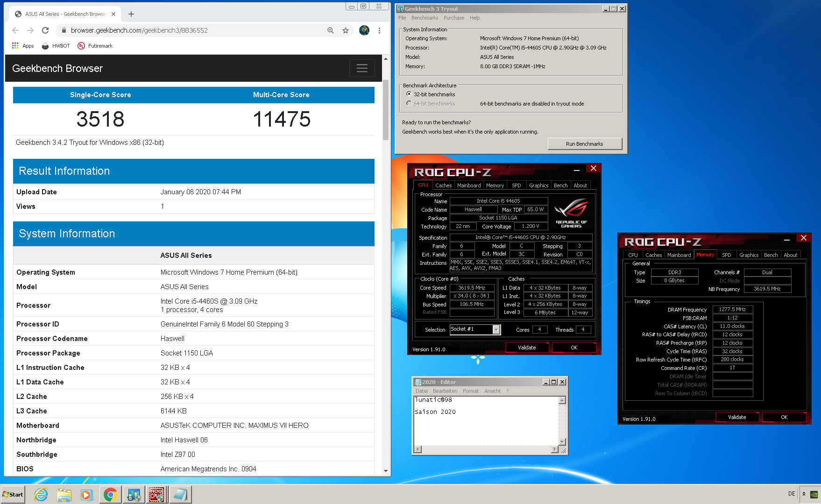Open Chrome zoom magnifier icon
This screenshot has width=821, height=504.
331,30
